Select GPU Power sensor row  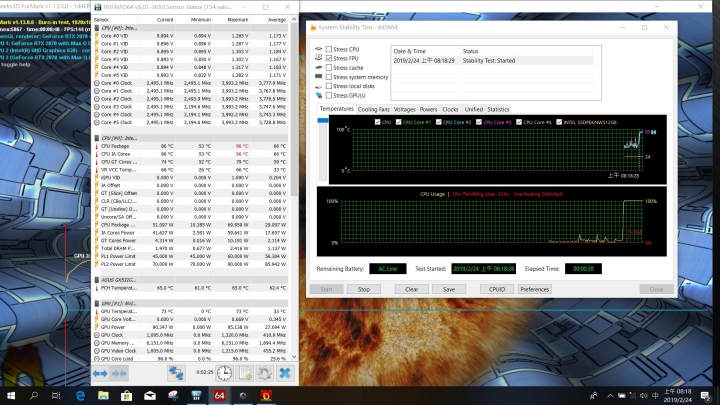pyautogui.click(x=191, y=327)
